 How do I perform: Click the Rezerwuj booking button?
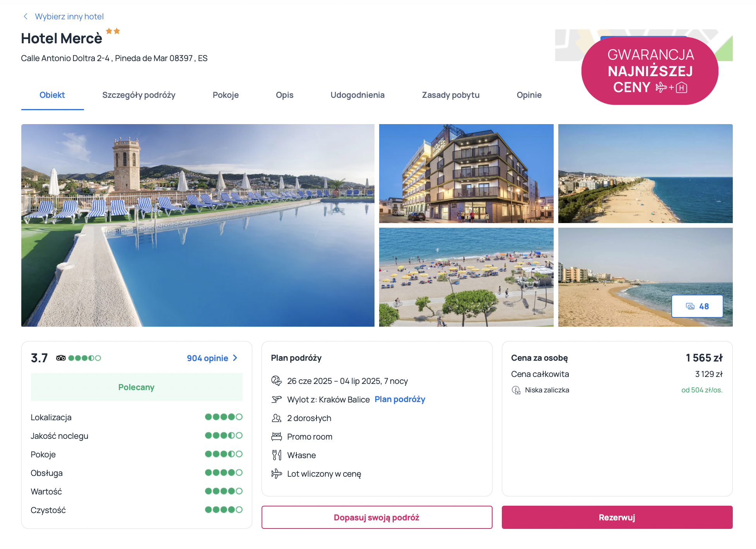(x=617, y=517)
